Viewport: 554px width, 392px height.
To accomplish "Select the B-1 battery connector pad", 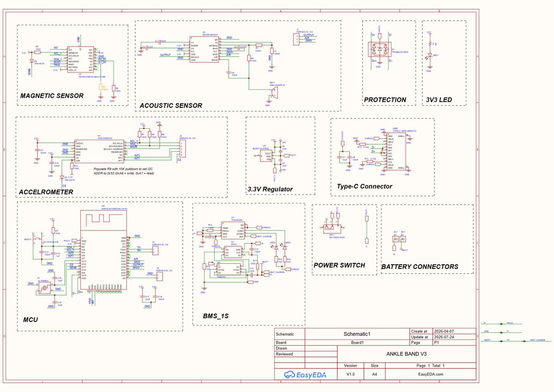I will (x=395, y=239).
